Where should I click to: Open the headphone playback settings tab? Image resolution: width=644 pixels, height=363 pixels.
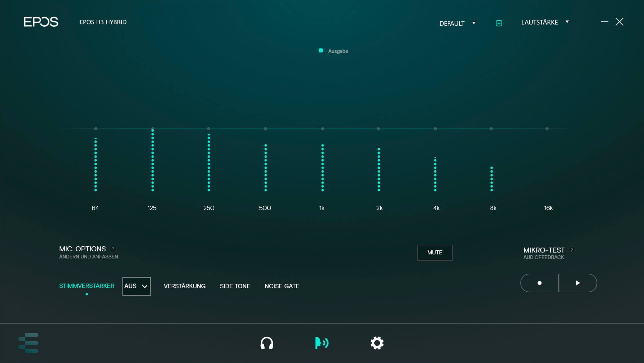click(267, 343)
